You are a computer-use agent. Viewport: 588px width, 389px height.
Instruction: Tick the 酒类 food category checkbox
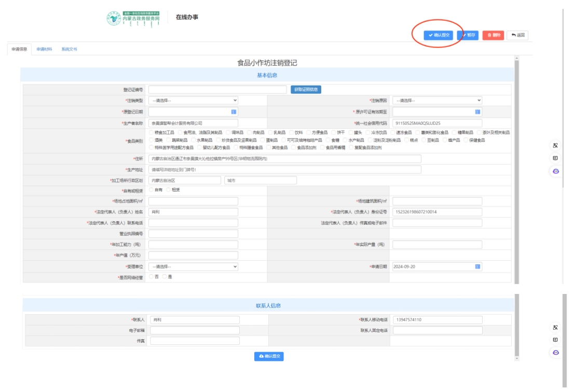coord(152,140)
